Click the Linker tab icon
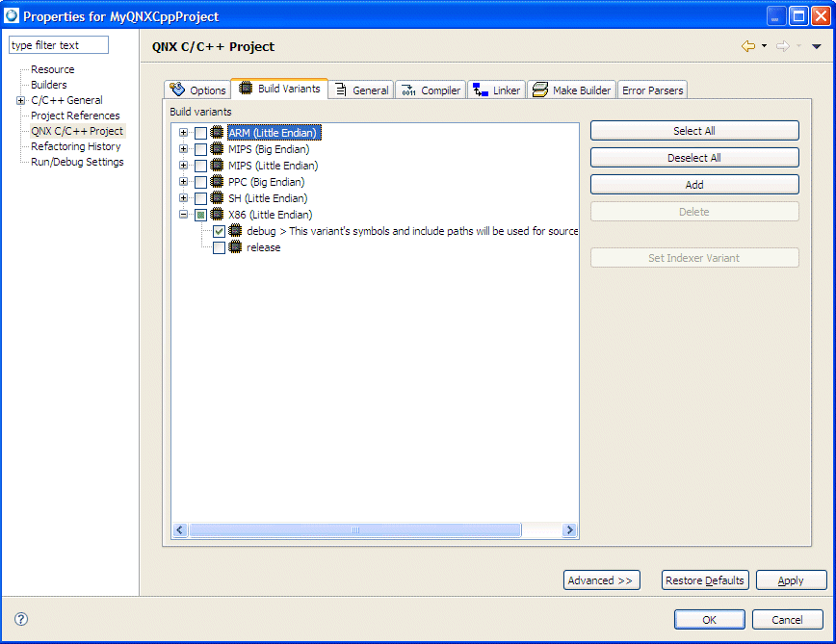The width and height of the screenshot is (836, 644). 479,90
